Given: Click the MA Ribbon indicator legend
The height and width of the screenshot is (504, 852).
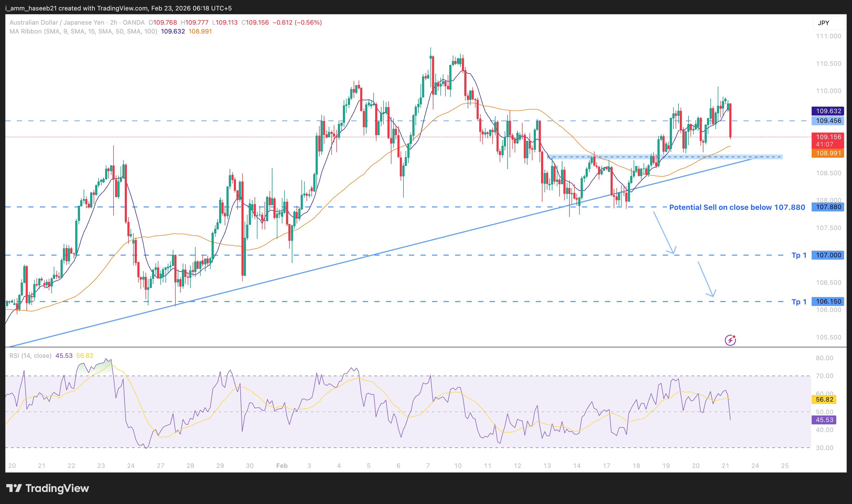Looking at the screenshot, I should click(83, 31).
